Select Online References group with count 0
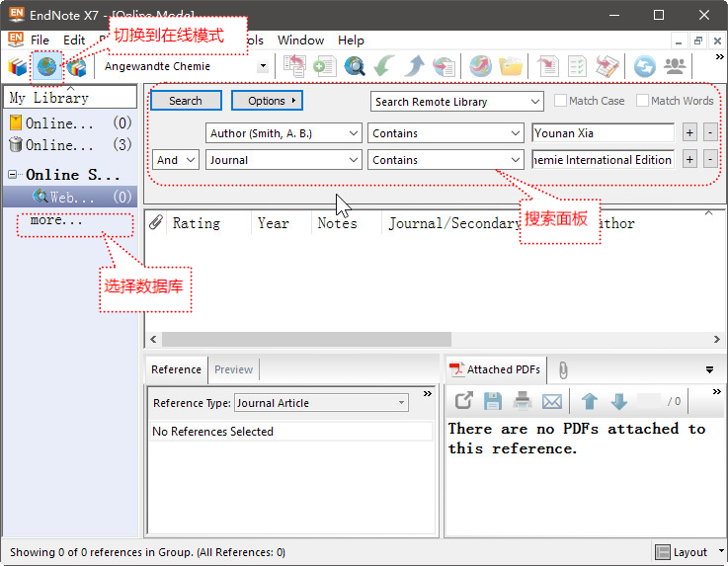Screen dimensions: 728x566 point(70,123)
